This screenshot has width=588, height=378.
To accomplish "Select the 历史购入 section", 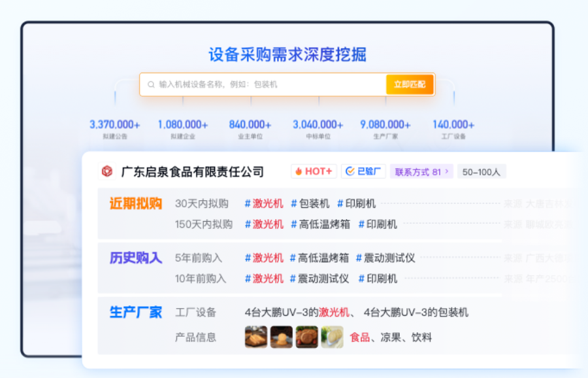I will tap(135, 258).
